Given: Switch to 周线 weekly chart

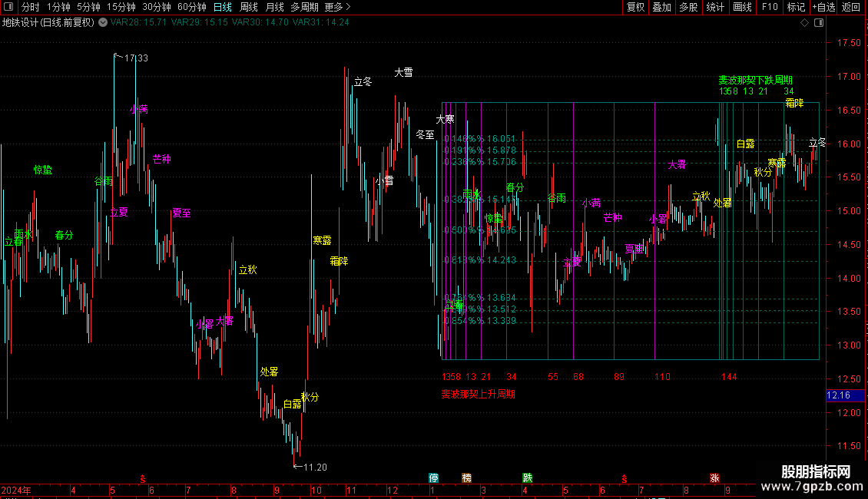Looking at the screenshot, I should click(x=249, y=7).
